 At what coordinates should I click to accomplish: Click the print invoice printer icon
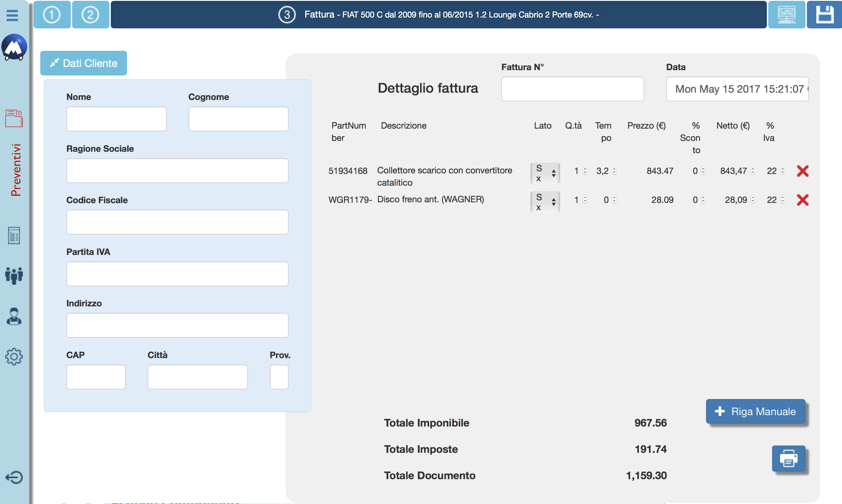788,458
